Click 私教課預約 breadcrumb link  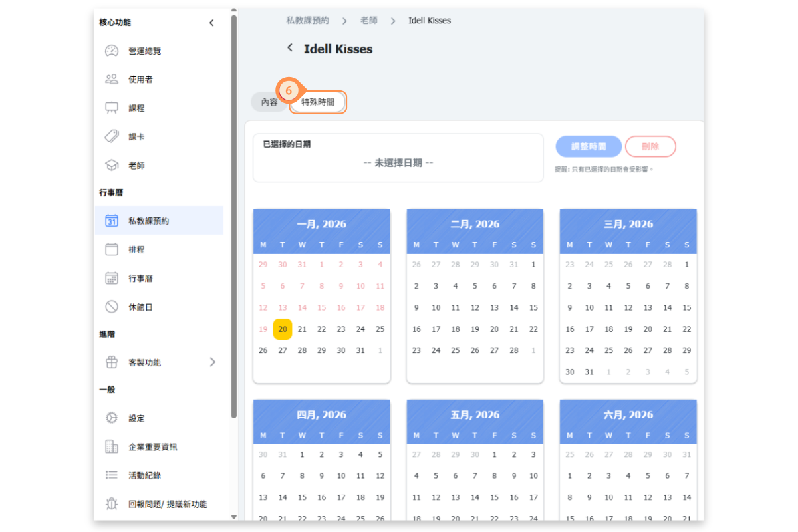click(307, 21)
